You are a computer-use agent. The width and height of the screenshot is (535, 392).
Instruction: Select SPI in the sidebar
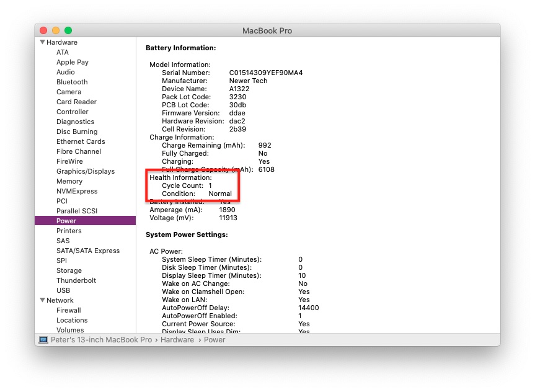[x=61, y=260]
